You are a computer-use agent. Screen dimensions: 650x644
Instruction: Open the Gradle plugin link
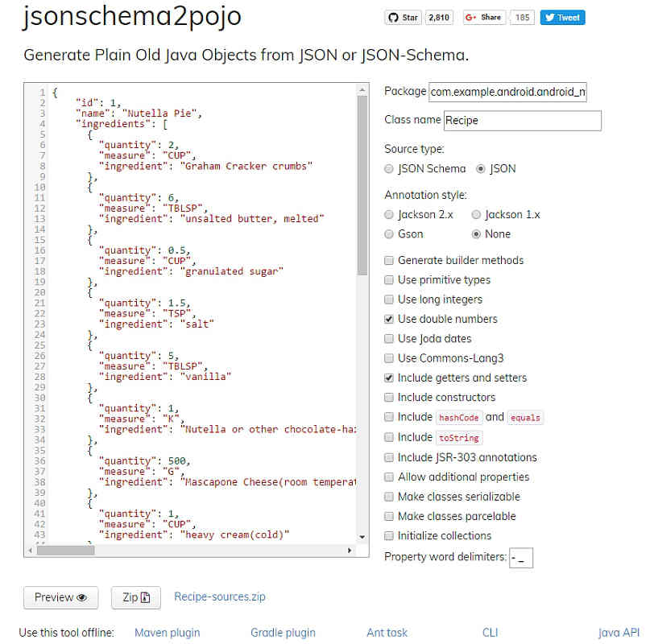283,633
